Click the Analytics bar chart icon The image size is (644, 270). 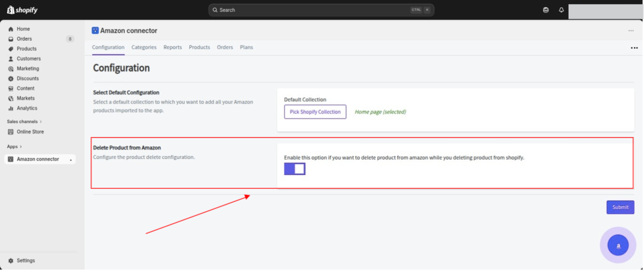[11, 108]
